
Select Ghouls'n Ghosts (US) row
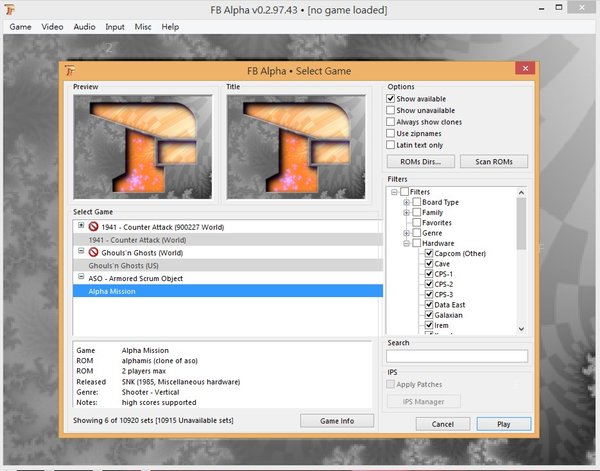point(228,266)
